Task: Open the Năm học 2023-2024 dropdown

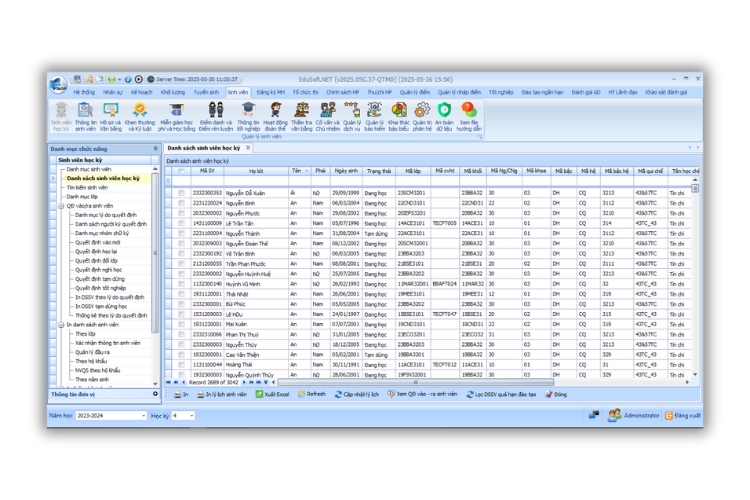Action: tap(142, 415)
